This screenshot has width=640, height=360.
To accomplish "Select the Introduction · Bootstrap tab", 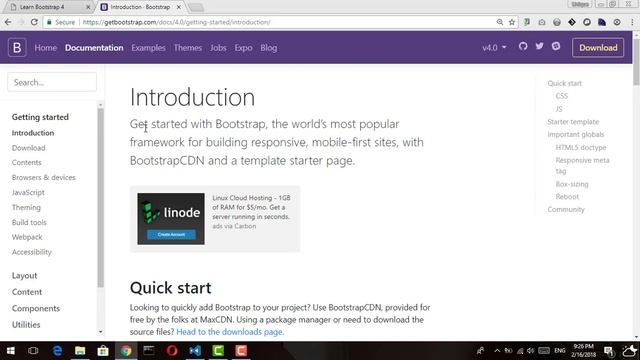I will tap(140, 7).
